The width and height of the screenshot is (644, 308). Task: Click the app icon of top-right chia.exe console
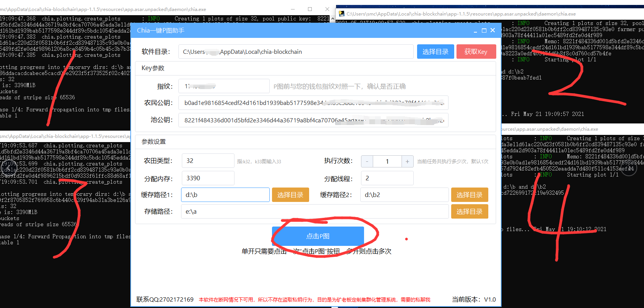pyautogui.click(x=341, y=14)
